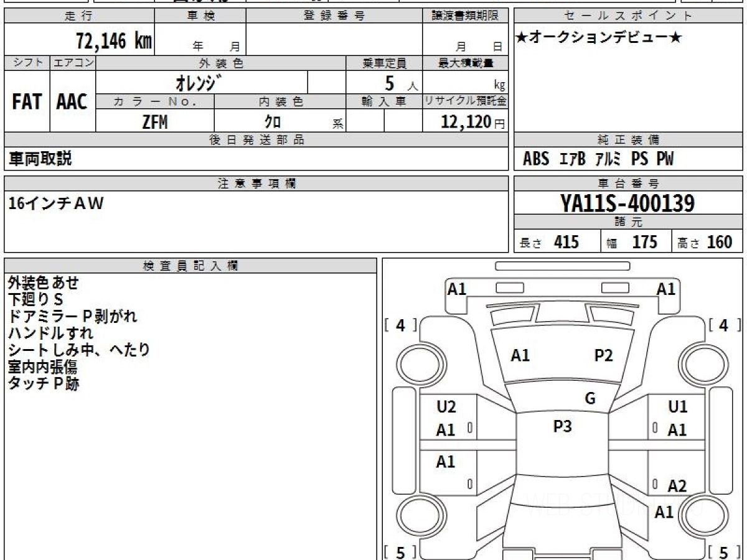Select the 室内内張傷 note
747x560 pixels.
tap(42, 367)
